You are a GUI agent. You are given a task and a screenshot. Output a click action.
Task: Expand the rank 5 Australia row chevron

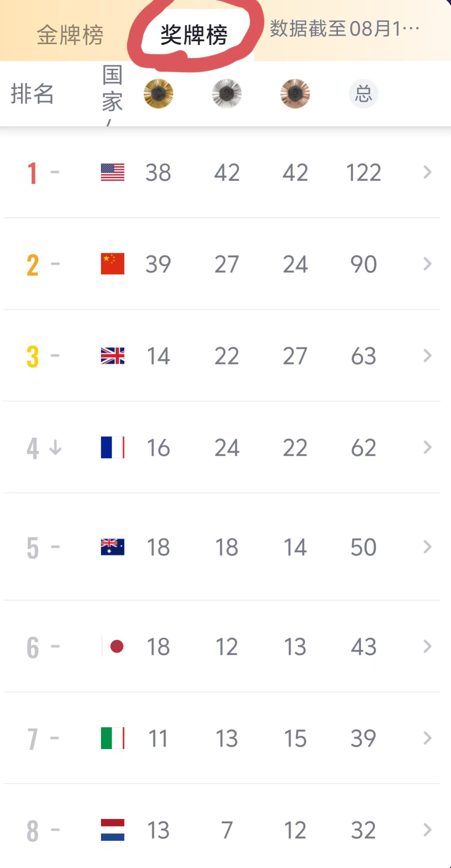point(427,547)
